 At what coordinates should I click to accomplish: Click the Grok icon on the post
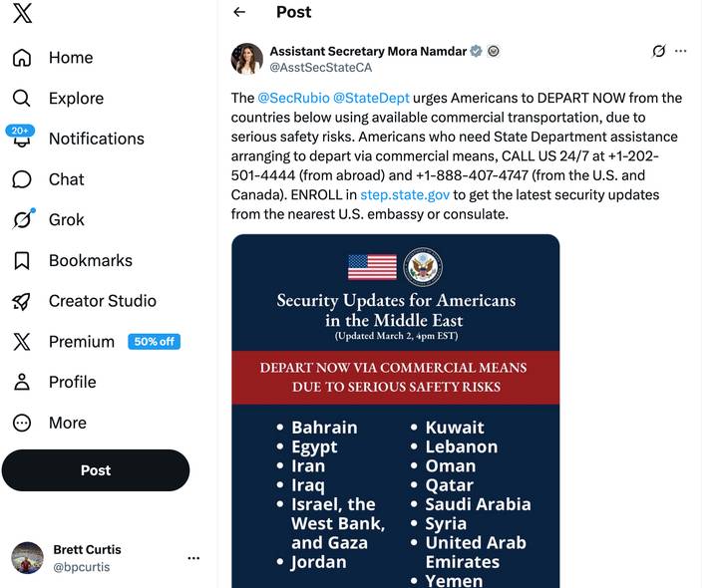click(658, 51)
